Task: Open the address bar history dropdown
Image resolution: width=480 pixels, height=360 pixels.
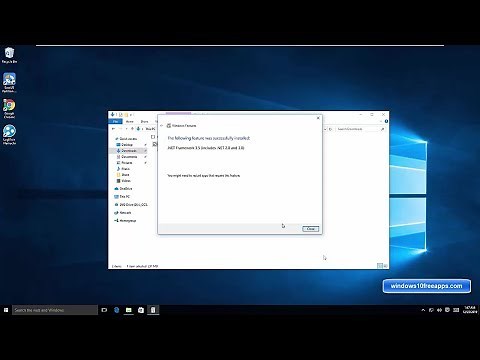Action: pos(325,129)
